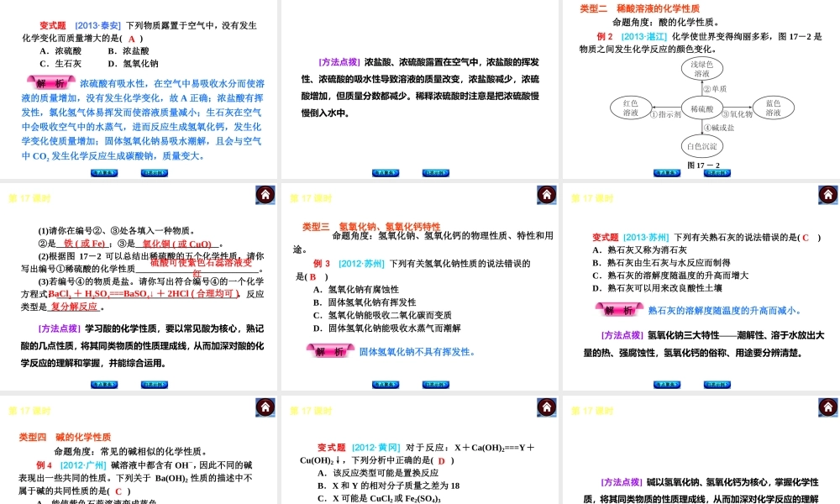840x504 pixels.
Task: Click the [2013·泰安] source tag
Action: point(98,25)
